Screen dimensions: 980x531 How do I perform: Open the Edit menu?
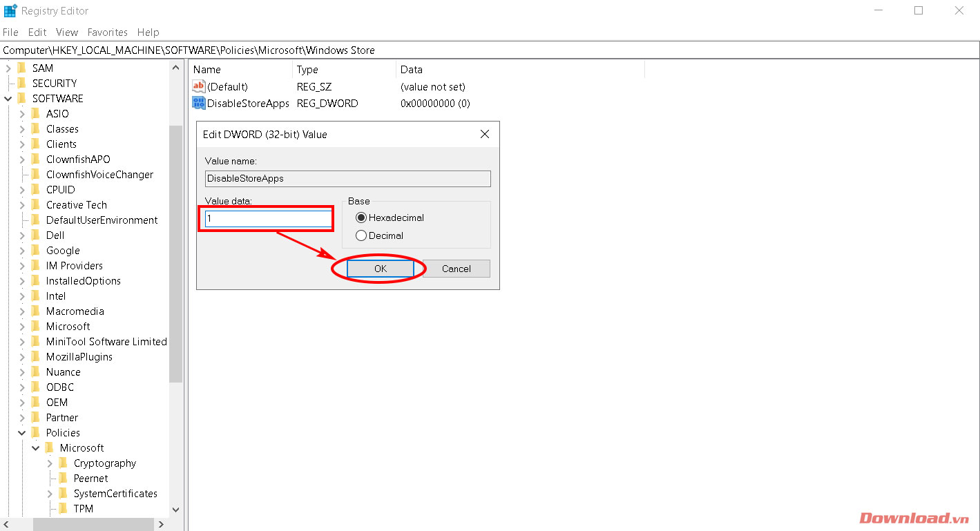pyautogui.click(x=37, y=32)
